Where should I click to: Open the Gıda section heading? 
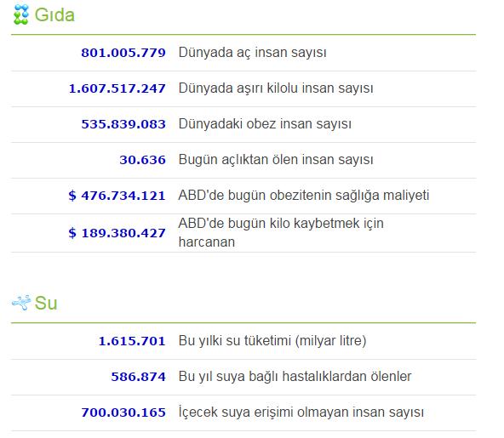pos(54,14)
